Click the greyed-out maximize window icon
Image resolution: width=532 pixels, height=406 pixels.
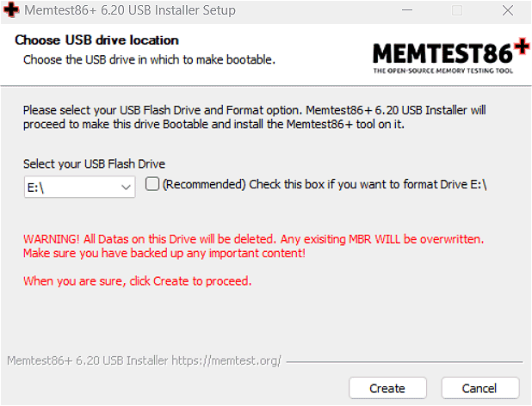click(x=457, y=10)
